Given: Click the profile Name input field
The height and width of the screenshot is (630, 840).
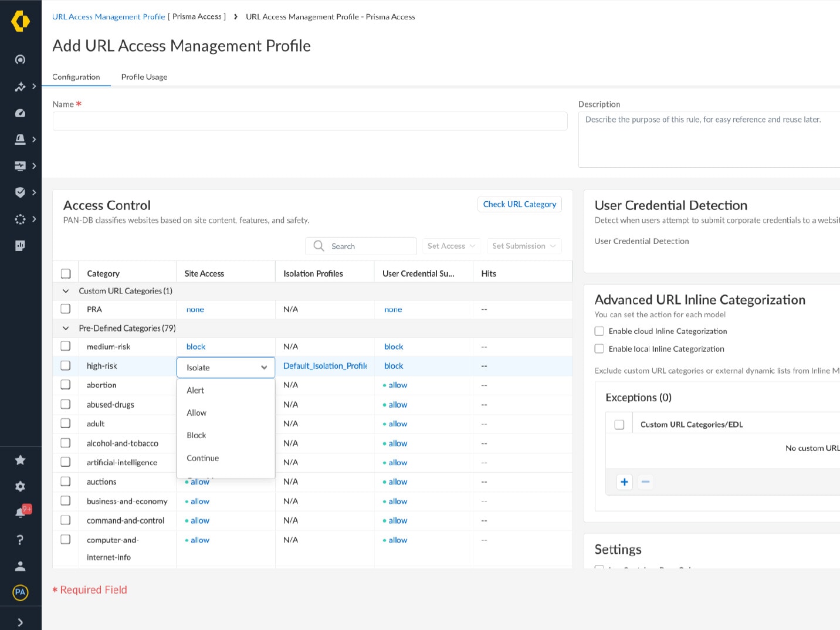Looking at the screenshot, I should tap(310, 121).
